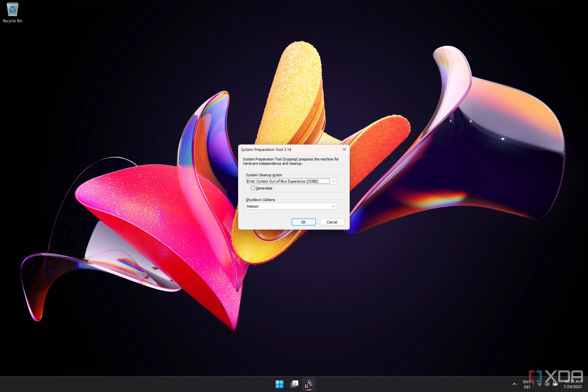Click the Recycle Bin label text

12,21
